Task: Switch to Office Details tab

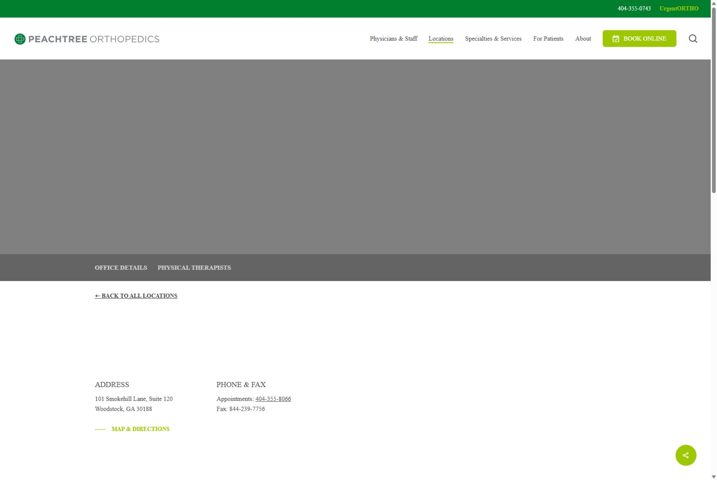Action: pyautogui.click(x=121, y=267)
